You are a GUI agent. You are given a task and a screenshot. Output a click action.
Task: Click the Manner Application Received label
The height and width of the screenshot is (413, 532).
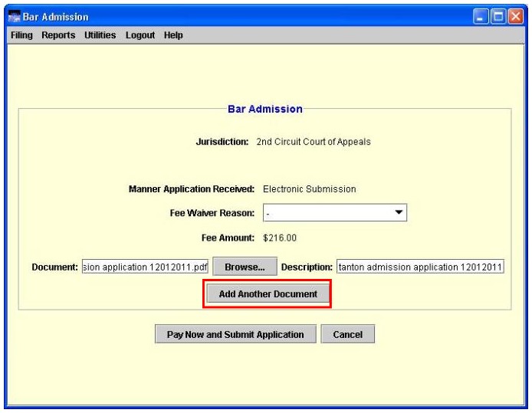(x=192, y=188)
